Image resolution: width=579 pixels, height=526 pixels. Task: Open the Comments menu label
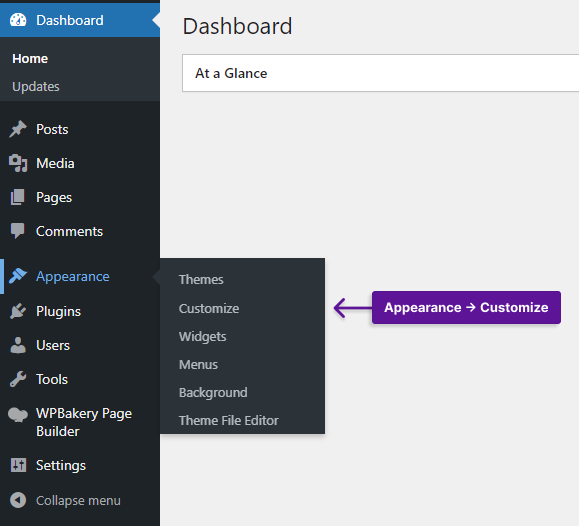69,231
